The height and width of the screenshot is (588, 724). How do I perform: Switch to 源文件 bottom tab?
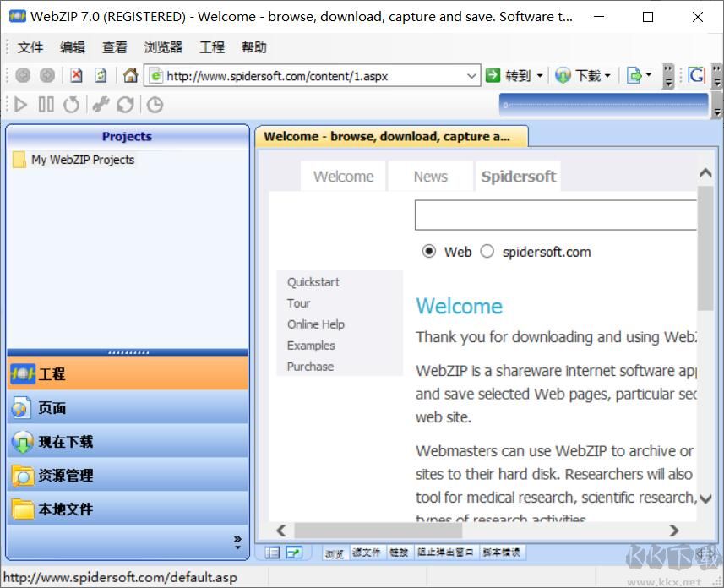coord(367,553)
